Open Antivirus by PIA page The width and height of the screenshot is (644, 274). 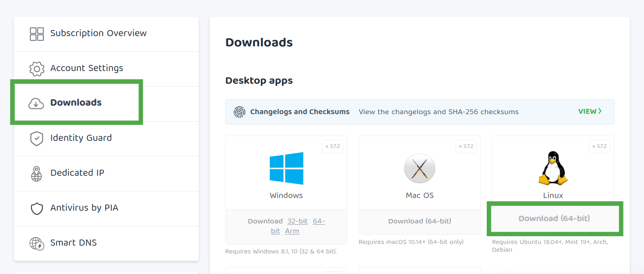(106, 209)
